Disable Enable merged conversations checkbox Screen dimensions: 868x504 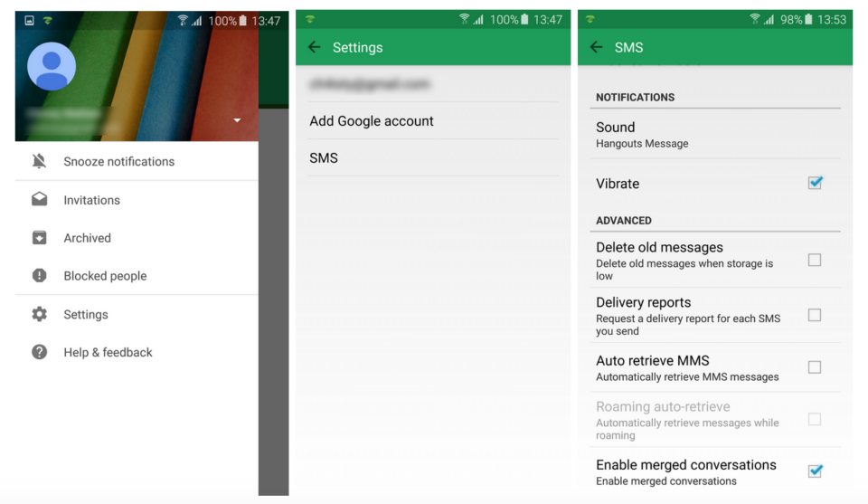[815, 471]
